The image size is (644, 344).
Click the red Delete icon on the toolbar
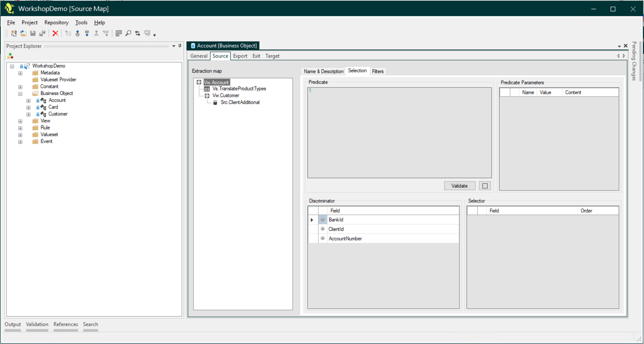point(56,33)
